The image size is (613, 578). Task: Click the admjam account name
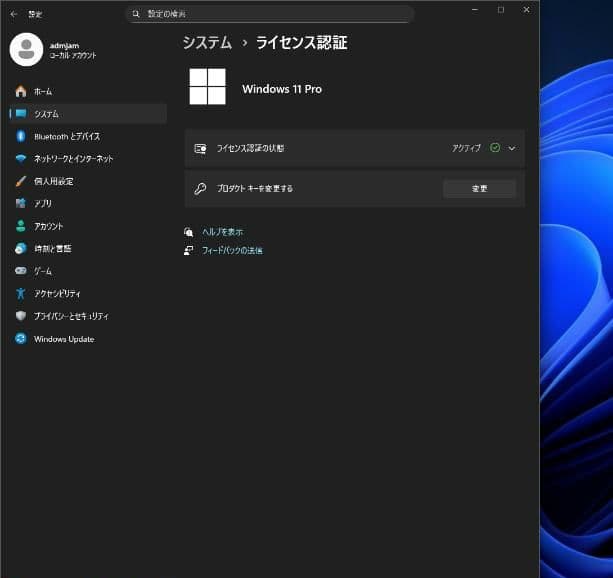tap(65, 46)
